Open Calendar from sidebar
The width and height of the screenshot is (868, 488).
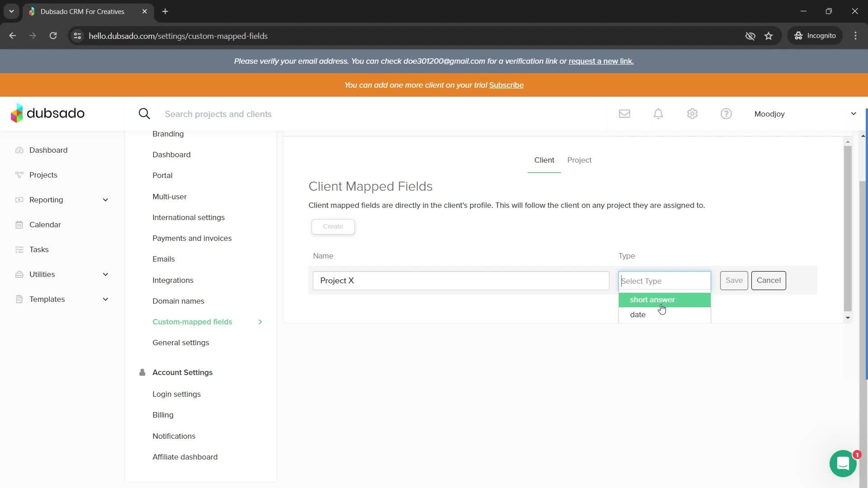click(x=45, y=225)
